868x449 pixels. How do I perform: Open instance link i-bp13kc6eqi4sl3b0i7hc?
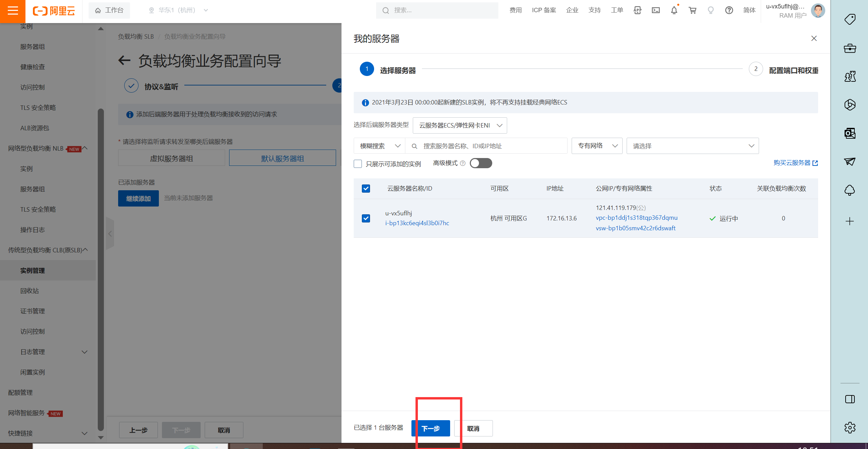(417, 223)
